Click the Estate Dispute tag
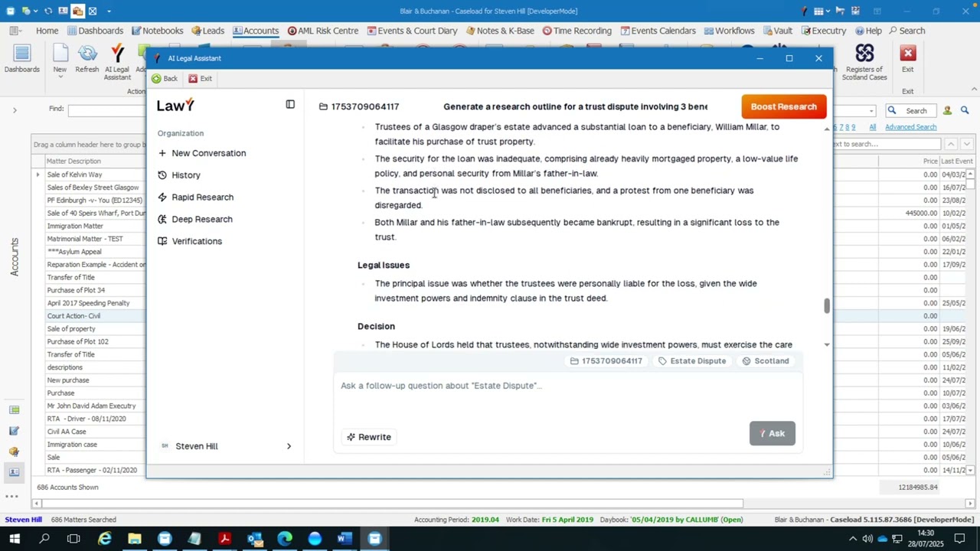Viewport: 980px width, 551px height. tap(691, 361)
